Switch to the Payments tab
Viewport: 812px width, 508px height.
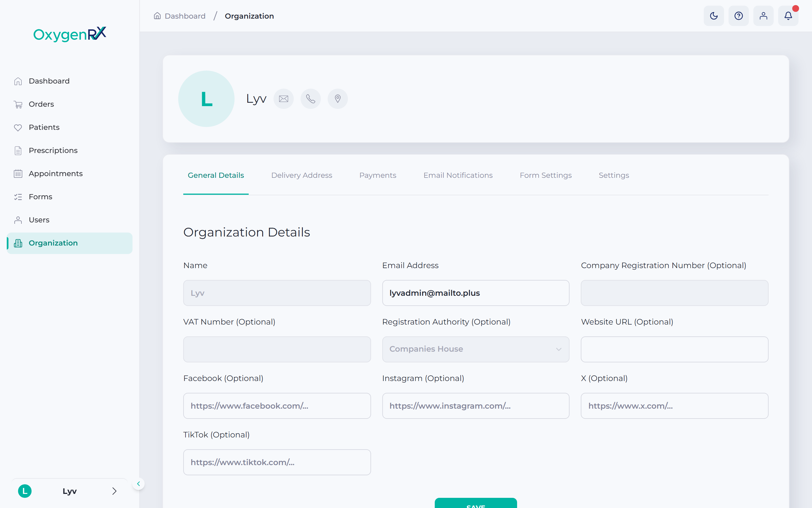(378, 175)
